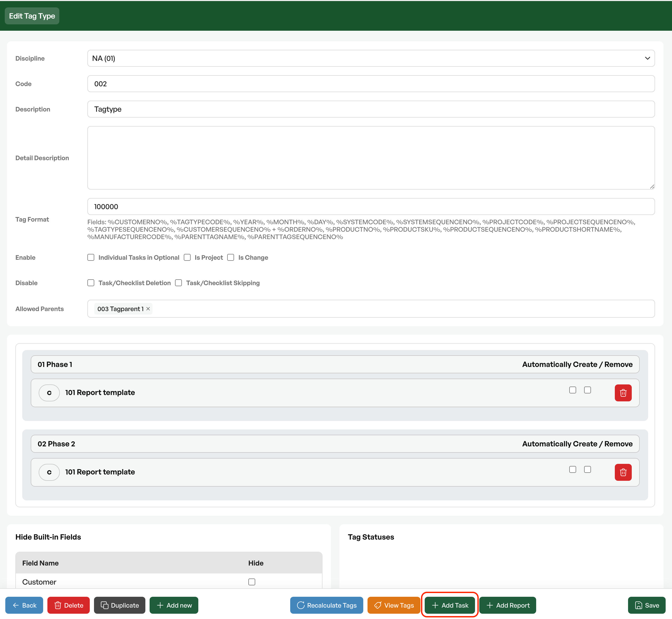Image resolution: width=672 pixels, height=619 pixels.
Task: Check Phase 1 Automatically Remove box
Action: click(587, 390)
